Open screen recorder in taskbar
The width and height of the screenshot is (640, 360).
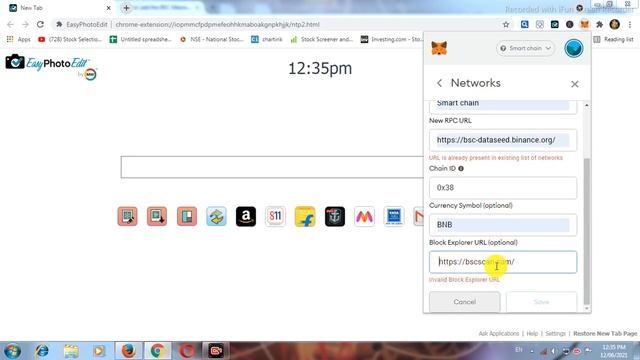coord(216,351)
